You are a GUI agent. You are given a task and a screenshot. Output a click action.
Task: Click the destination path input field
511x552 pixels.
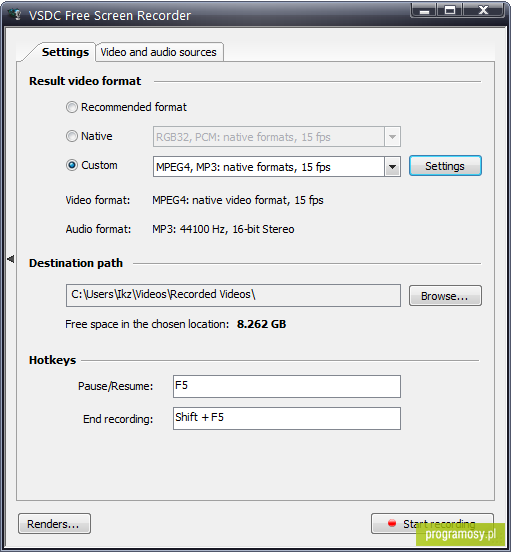(233, 295)
